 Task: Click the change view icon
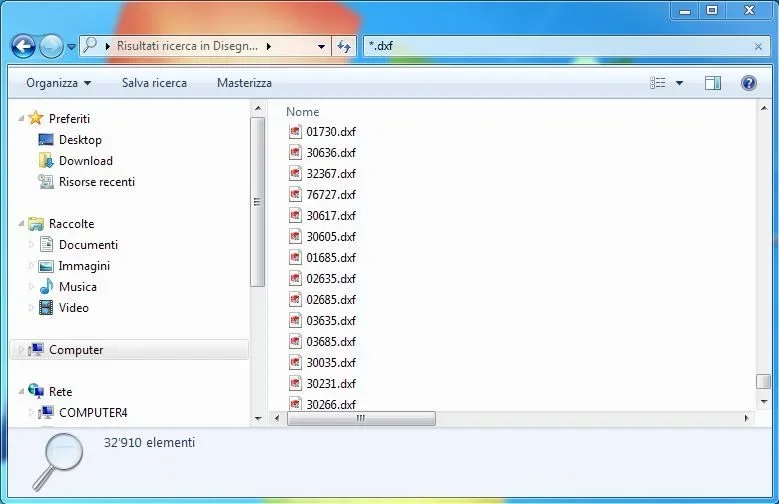(658, 83)
